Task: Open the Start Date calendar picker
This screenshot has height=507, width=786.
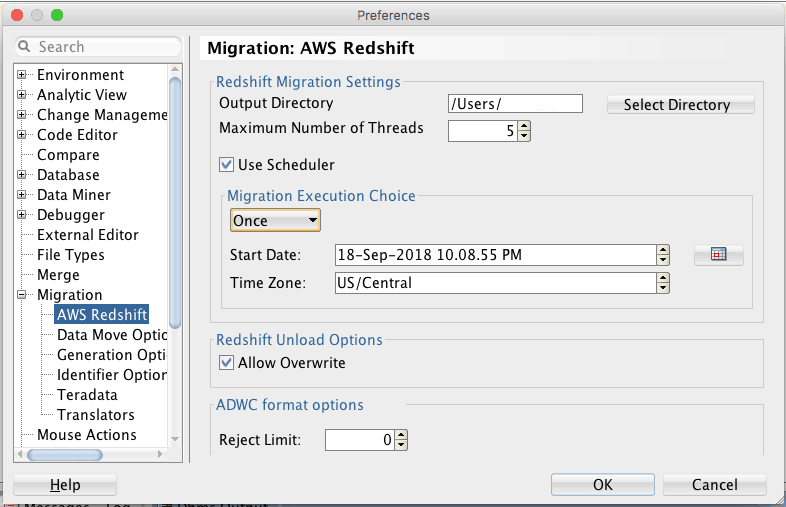Action: [718, 255]
